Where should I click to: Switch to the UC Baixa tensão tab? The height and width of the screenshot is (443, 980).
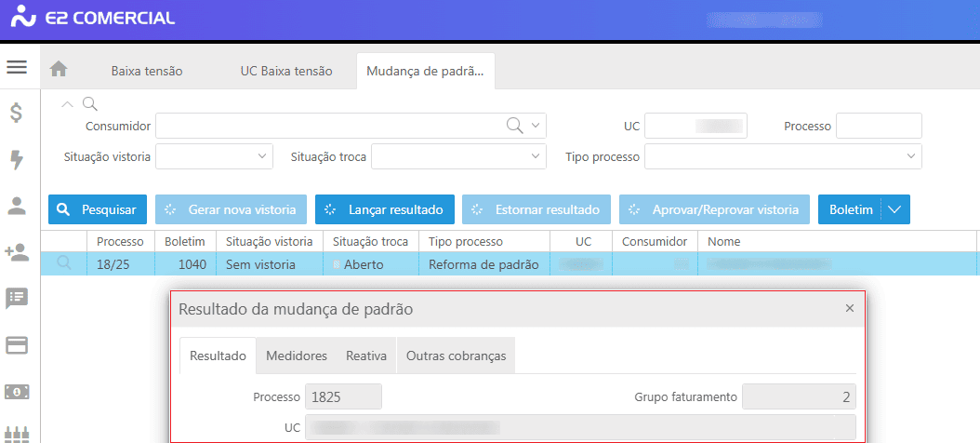[x=285, y=71]
